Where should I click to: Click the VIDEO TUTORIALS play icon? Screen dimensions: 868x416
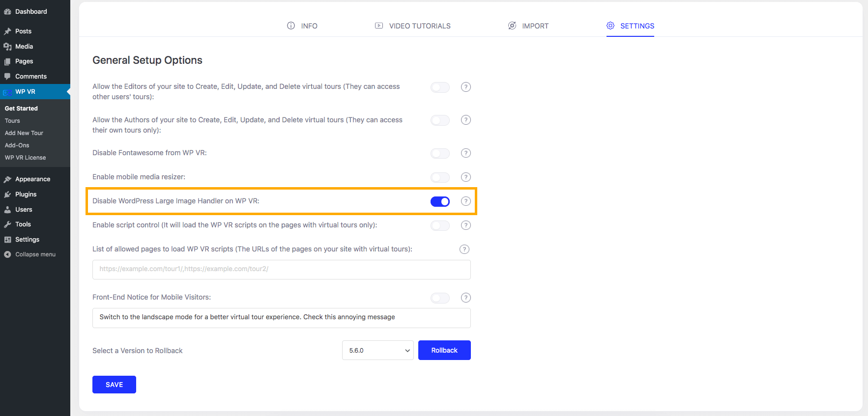pos(379,26)
